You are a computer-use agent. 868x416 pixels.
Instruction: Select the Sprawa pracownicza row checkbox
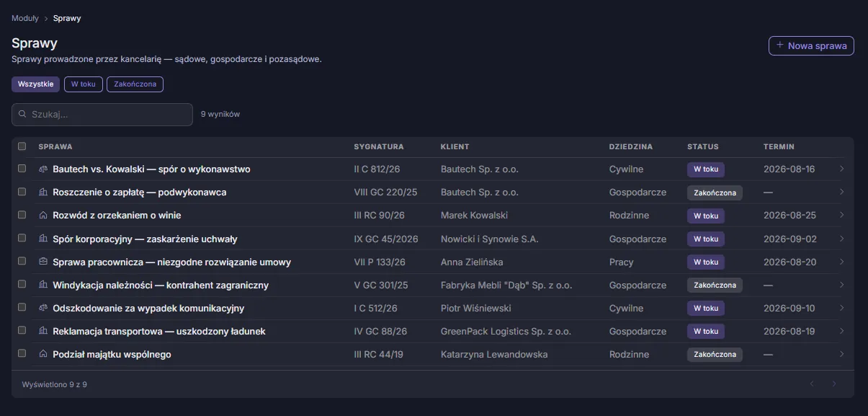coord(22,262)
